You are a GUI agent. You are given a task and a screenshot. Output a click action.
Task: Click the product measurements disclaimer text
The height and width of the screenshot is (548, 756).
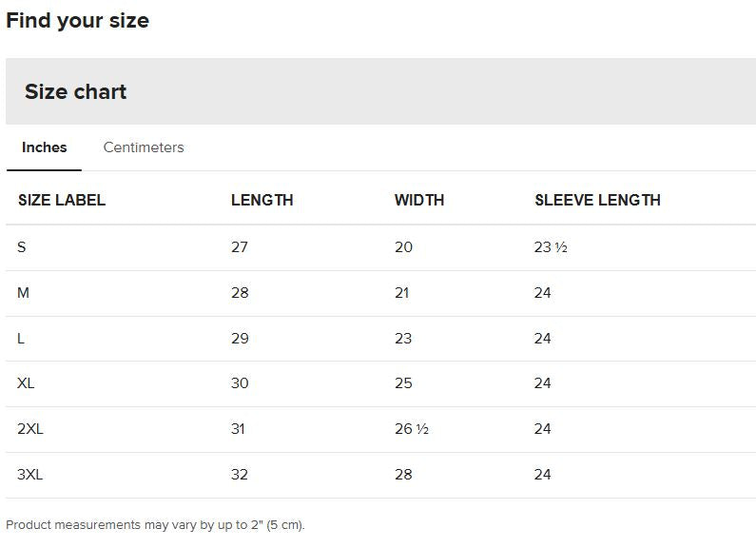click(x=155, y=525)
